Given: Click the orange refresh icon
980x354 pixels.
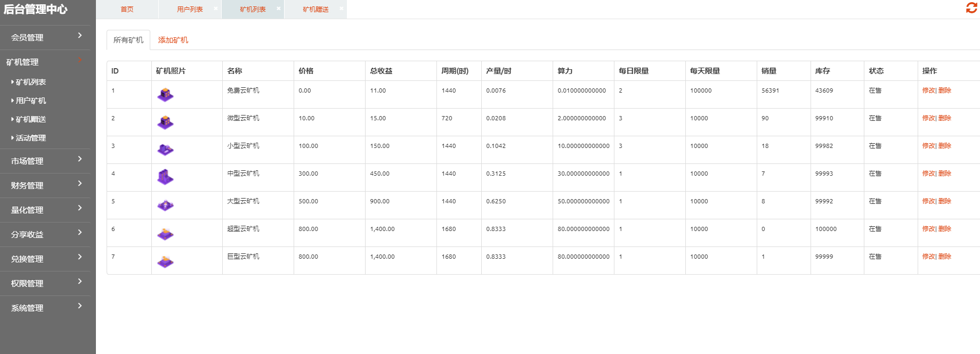Looking at the screenshot, I should pos(971,8).
